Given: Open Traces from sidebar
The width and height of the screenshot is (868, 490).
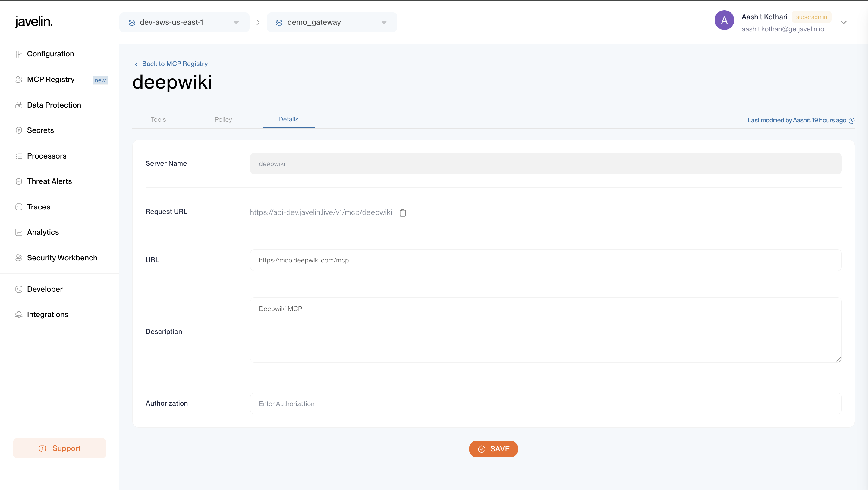Looking at the screenshot, I should [x=39, y=207].
